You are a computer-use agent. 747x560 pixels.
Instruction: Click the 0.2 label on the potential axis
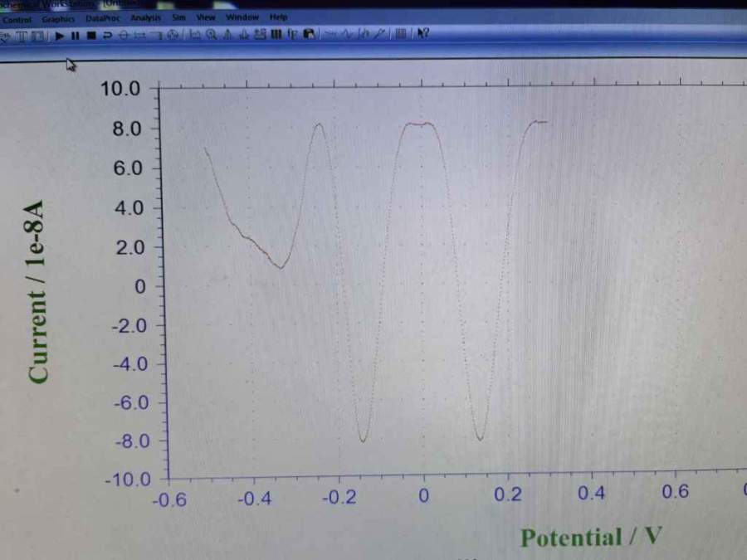click(x=507, y=494)
